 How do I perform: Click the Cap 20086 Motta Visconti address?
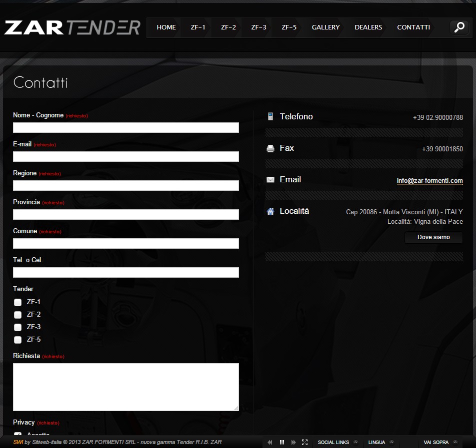[x=404, y=212]
